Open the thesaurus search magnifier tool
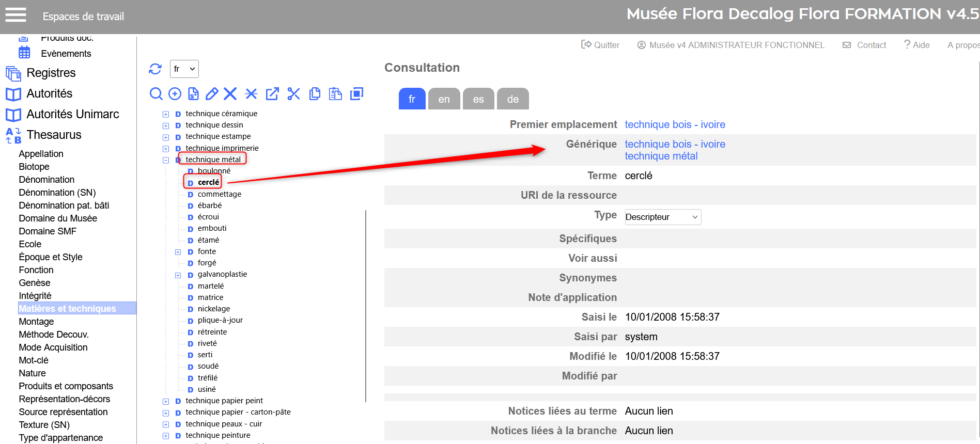This screenshot has width=980, height=444. coord(155,93)
